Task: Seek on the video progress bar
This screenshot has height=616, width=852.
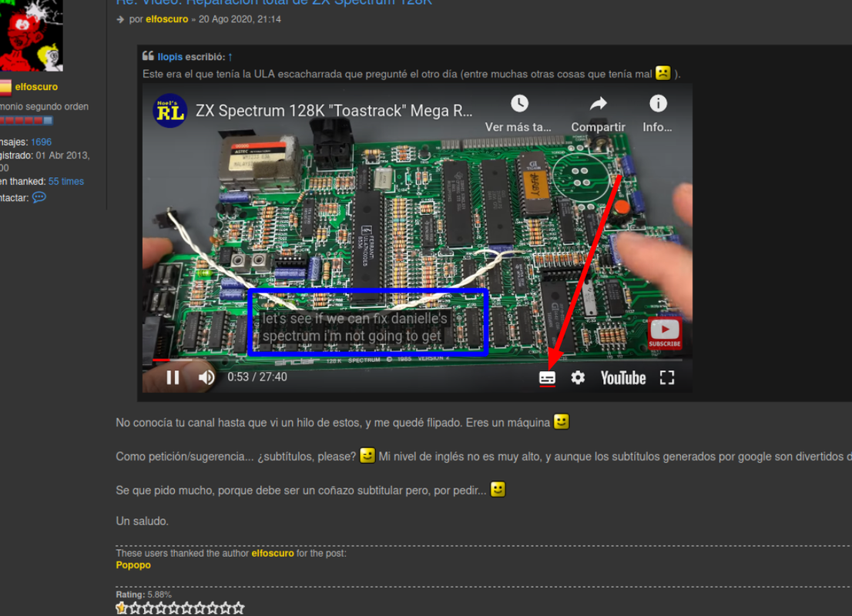Action: tap(418, 360)
